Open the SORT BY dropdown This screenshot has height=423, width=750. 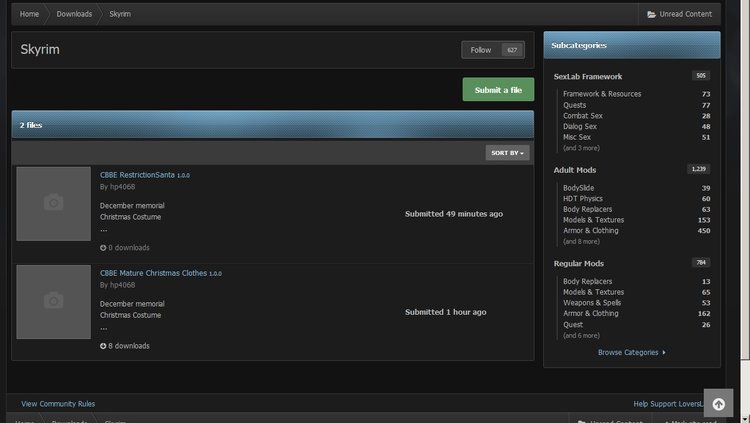coord(507,153)
